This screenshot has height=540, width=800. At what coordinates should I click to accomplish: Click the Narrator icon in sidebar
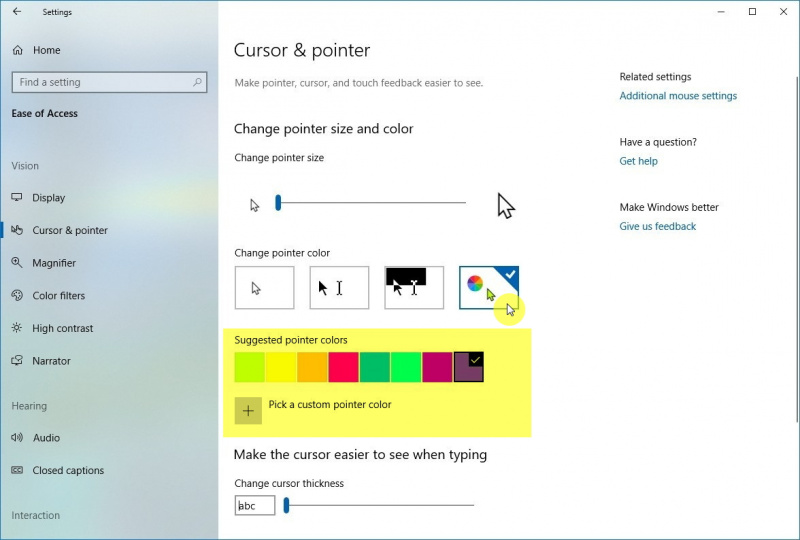click(x=17, y=360)
